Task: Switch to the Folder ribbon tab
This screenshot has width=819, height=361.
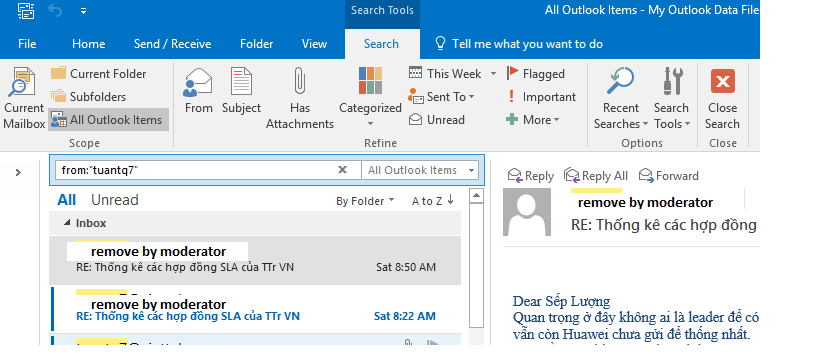Action: coord(256,44)
